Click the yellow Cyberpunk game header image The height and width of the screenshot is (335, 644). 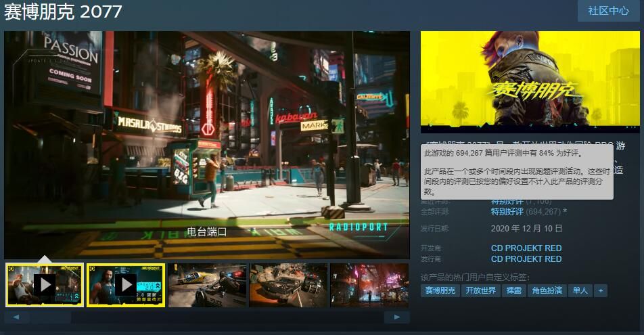point(530,81)
